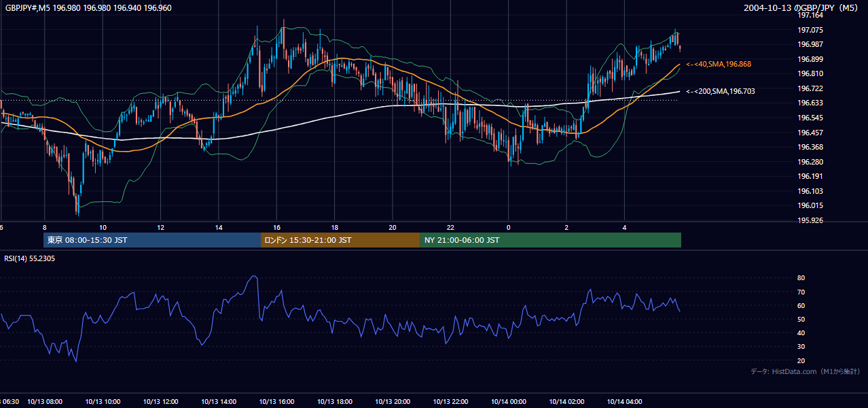Click the 10/14 04:00 date label
This screenshot has width=868, height=408.
coord(625,401)
